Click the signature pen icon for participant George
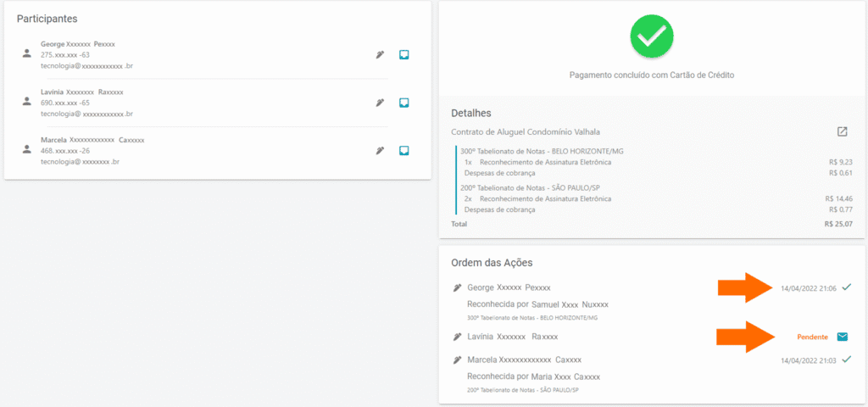 point(381,55)
